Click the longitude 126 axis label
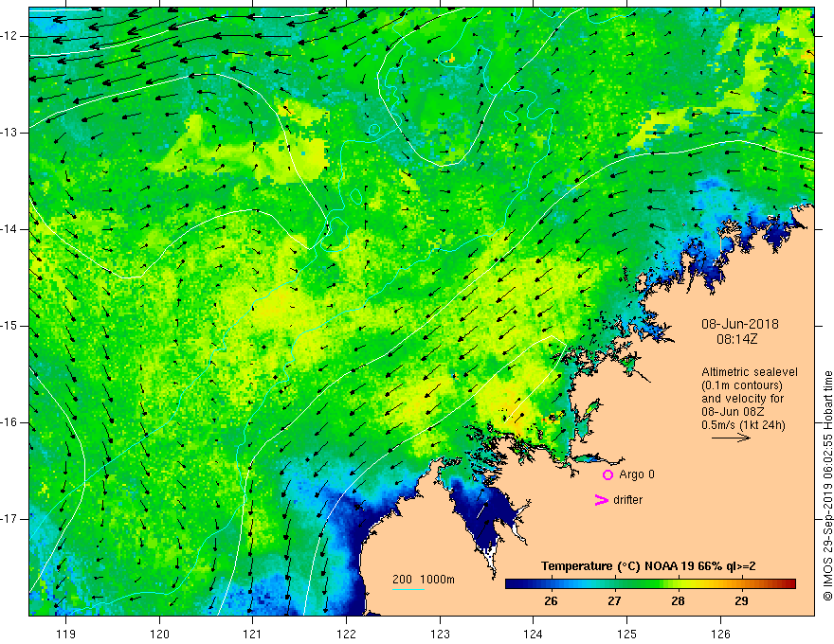Image resolution: width=834 pixels, height=644 pixels. pos(720,634)
